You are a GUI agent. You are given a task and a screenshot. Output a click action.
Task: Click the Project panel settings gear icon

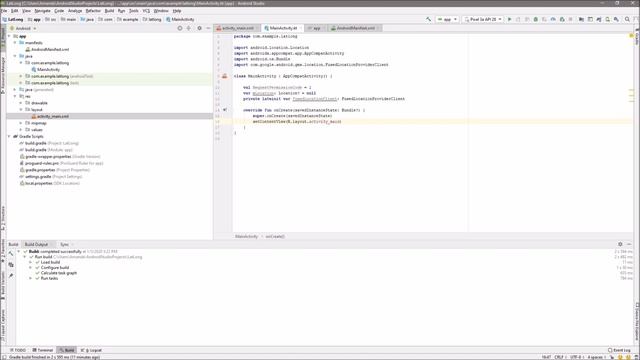tap(199, 28)
